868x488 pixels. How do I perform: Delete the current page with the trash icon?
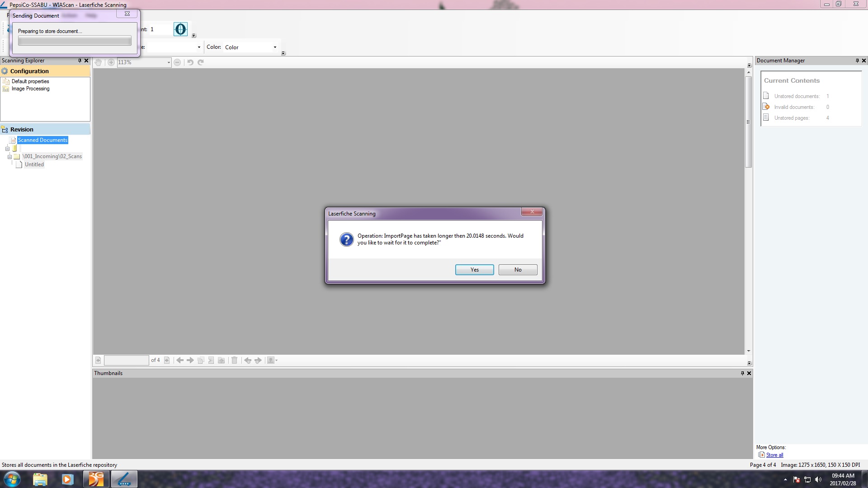coord(235,360)
